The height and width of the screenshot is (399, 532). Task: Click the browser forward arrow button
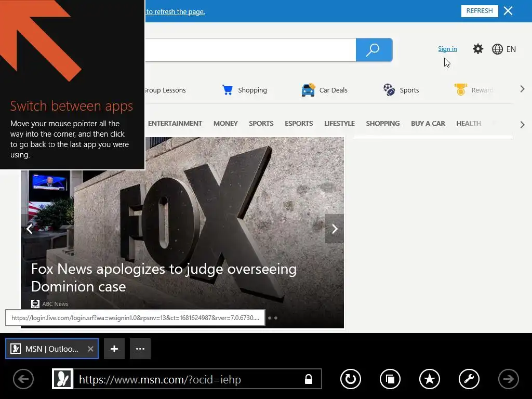(508, 379)
